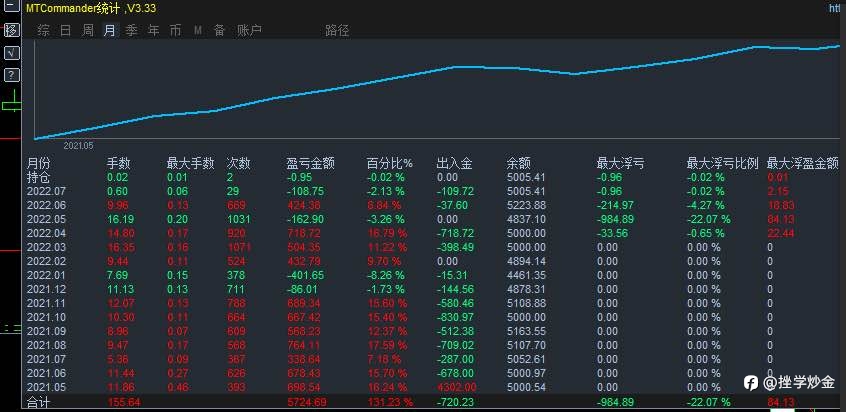Select the 2022.07 month row
The height and width of the screenshot is (412, 846).
(433, 191)
